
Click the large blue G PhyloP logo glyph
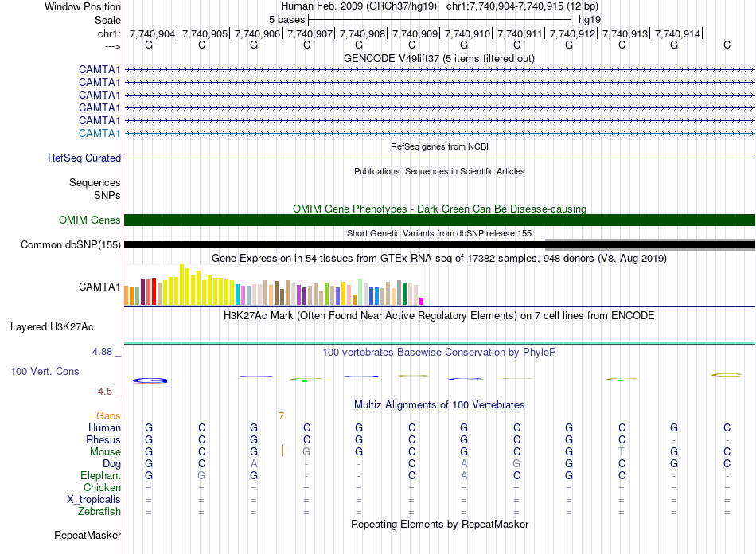click(x=150, y=381)
